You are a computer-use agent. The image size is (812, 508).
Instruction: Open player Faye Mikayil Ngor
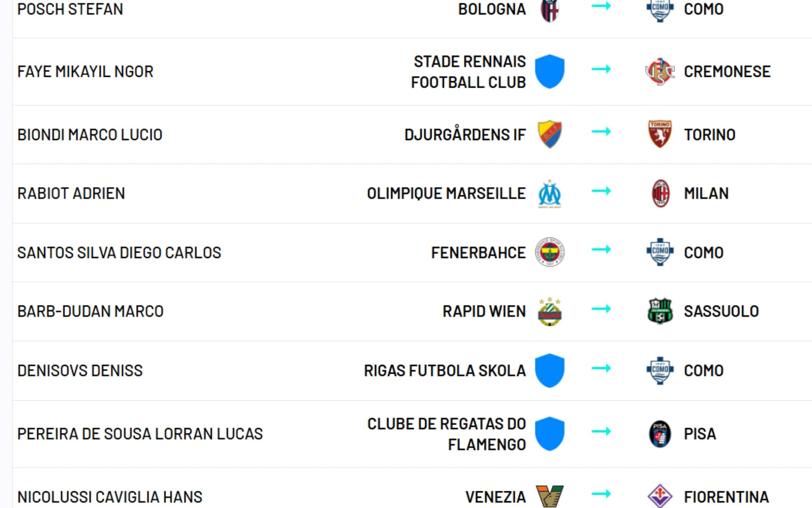[x=85, y=72]
